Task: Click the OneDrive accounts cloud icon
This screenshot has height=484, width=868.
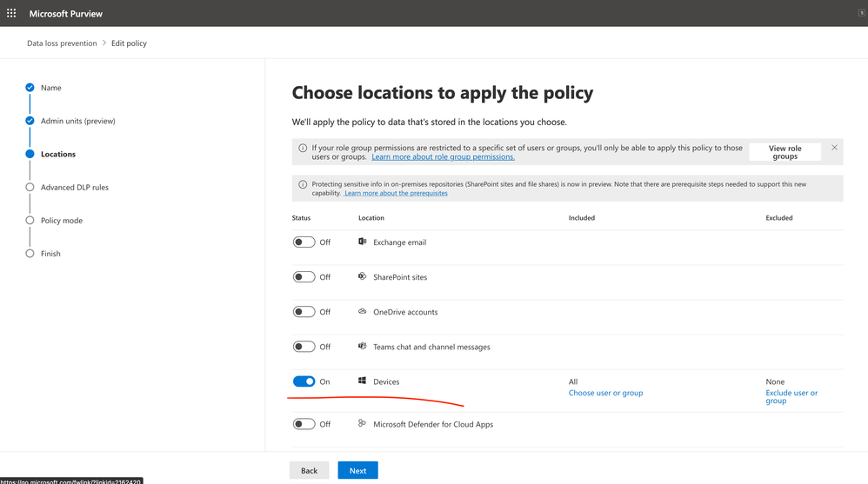Action: (x=362, y=311)
